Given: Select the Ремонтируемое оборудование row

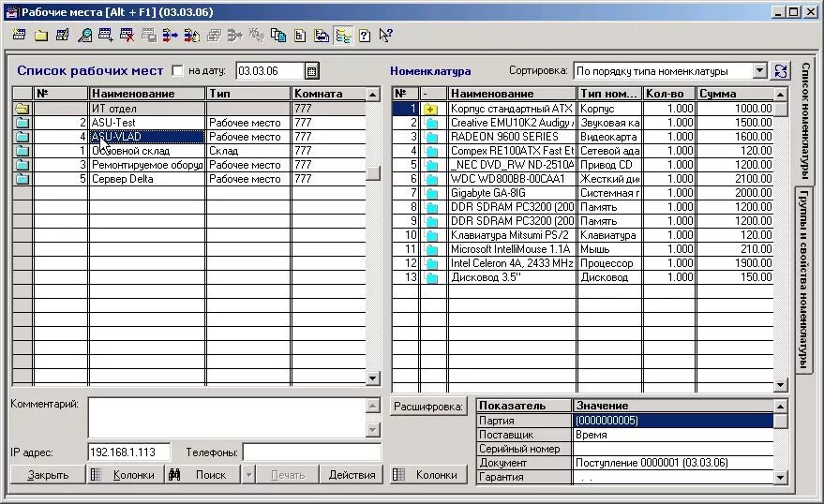Looking at the screenshot, I should [189, 165].
